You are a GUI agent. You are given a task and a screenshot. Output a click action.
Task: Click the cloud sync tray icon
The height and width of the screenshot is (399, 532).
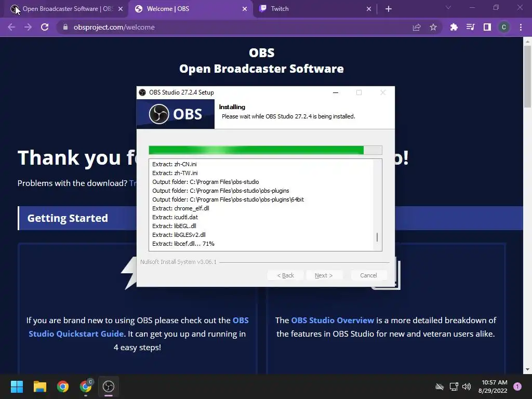click(x=440, y=387)
